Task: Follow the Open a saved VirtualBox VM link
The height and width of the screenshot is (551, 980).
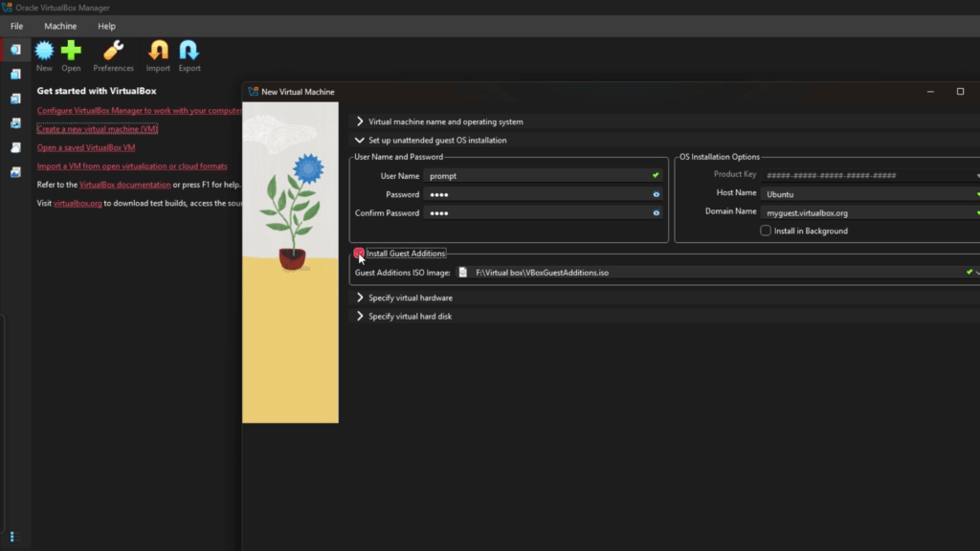Action: [86, 148]
